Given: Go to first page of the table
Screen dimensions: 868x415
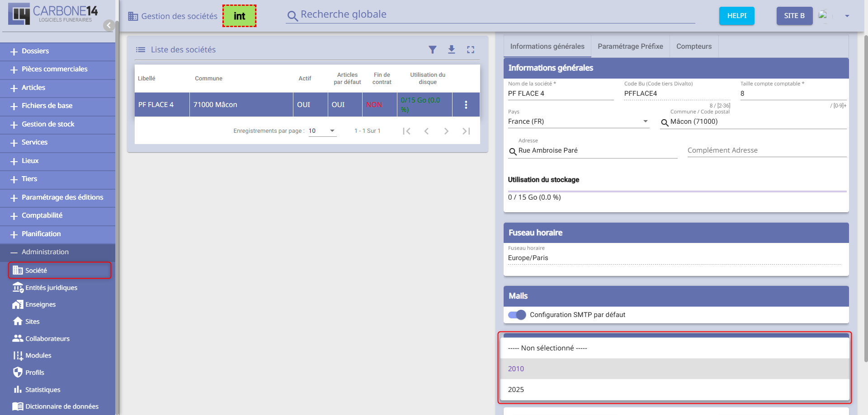Looking at the screenshot, I should click(x=406, y=131).
